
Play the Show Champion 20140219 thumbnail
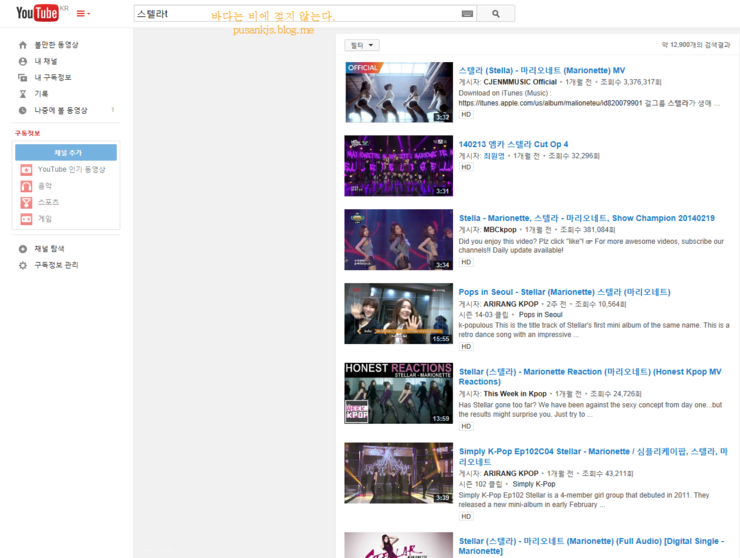click(x=399, y=240)
